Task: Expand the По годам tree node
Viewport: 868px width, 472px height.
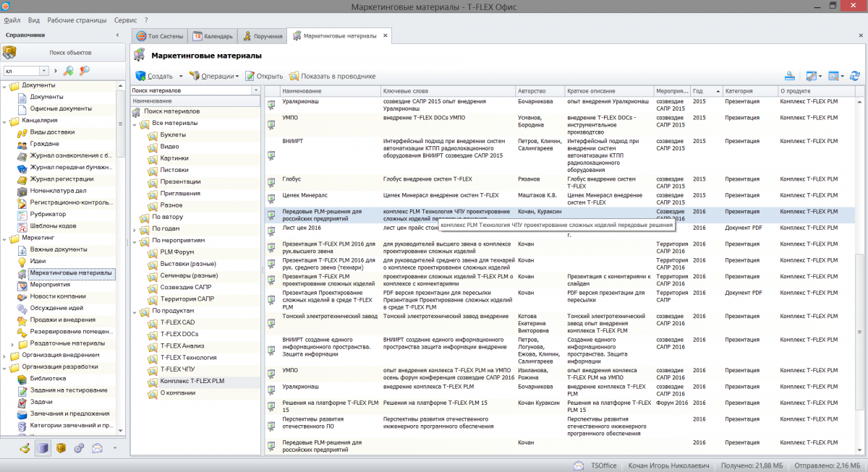Action: click(x=133, y=228)
